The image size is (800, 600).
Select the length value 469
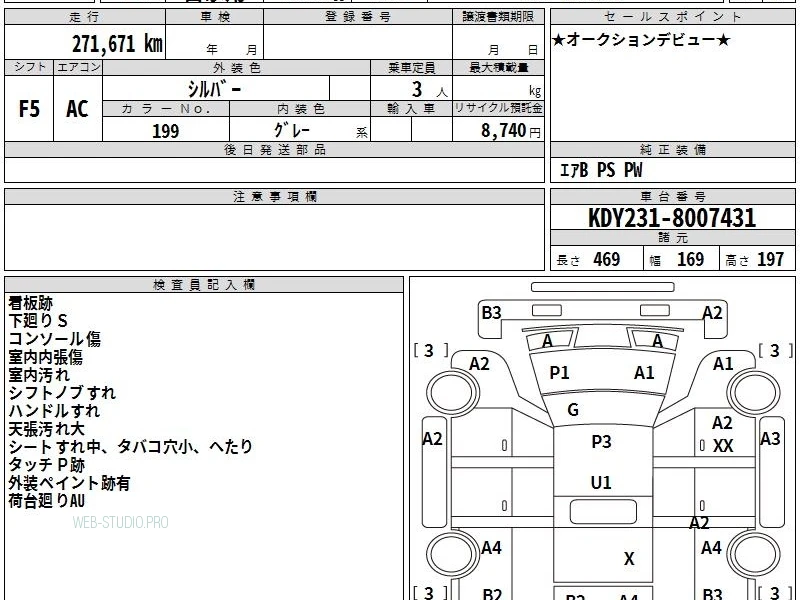click(607, 259)
